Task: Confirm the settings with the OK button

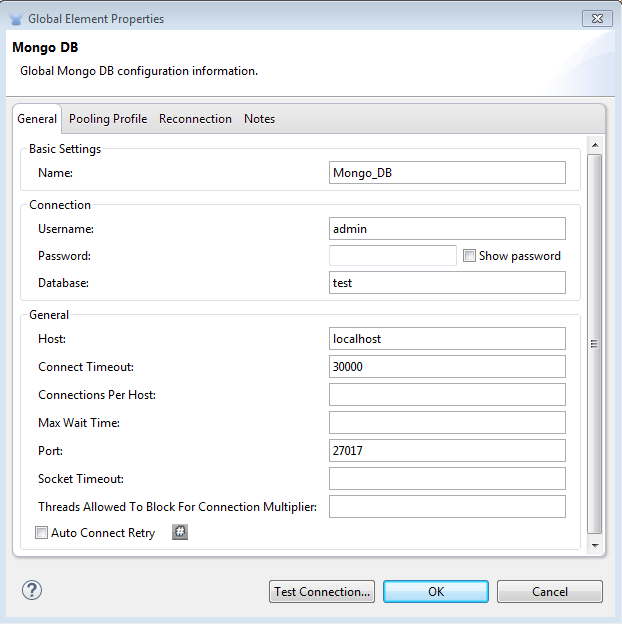Action: [436, 591]
